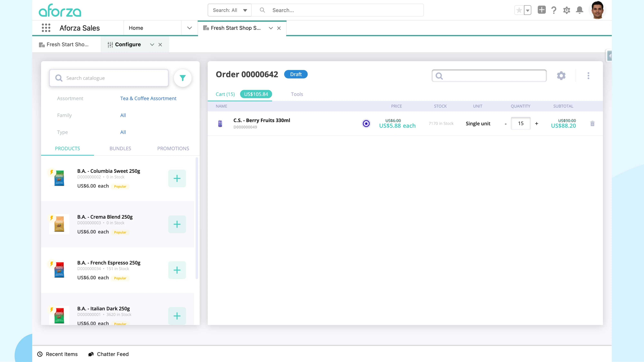Screen dimensions: 644x362
Task: Open the catalogue filter funnel button
Action: pyautogui.click(x=183, y=78)
